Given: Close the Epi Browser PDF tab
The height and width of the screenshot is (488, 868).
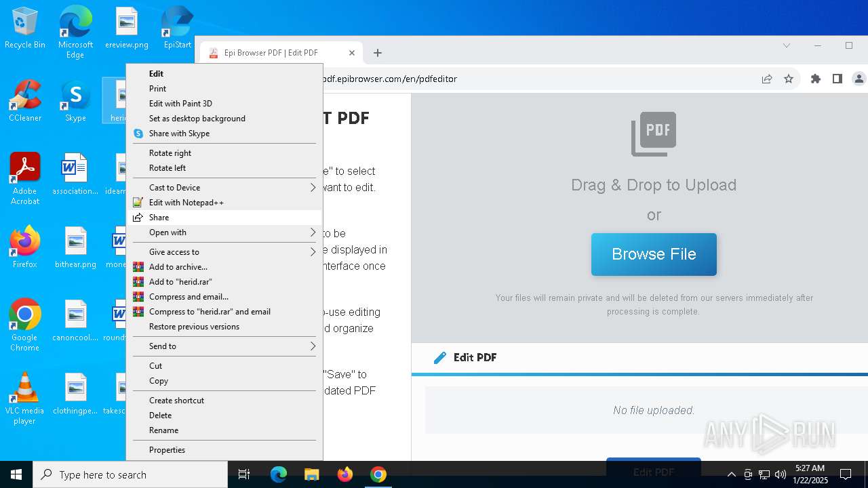Looking at the screenshot, I should [x=352, y=53].
